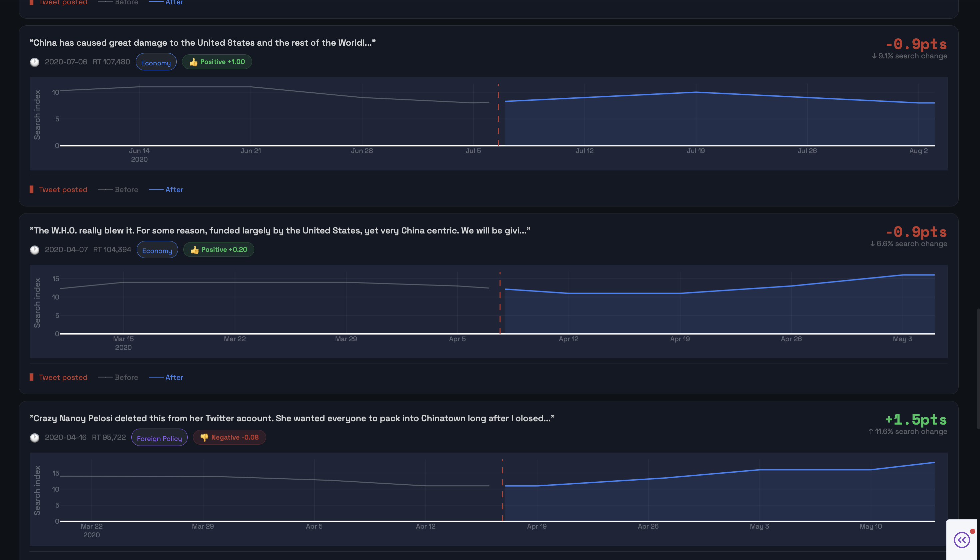
Task: Open the 'Crazy Nancy Pelosi' tweet text
Action: pos(292,418)
